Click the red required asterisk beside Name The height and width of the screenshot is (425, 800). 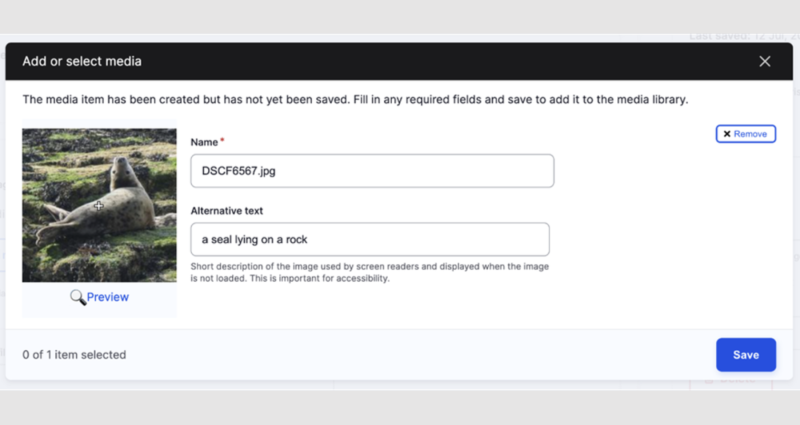click(x=222, y=140)
